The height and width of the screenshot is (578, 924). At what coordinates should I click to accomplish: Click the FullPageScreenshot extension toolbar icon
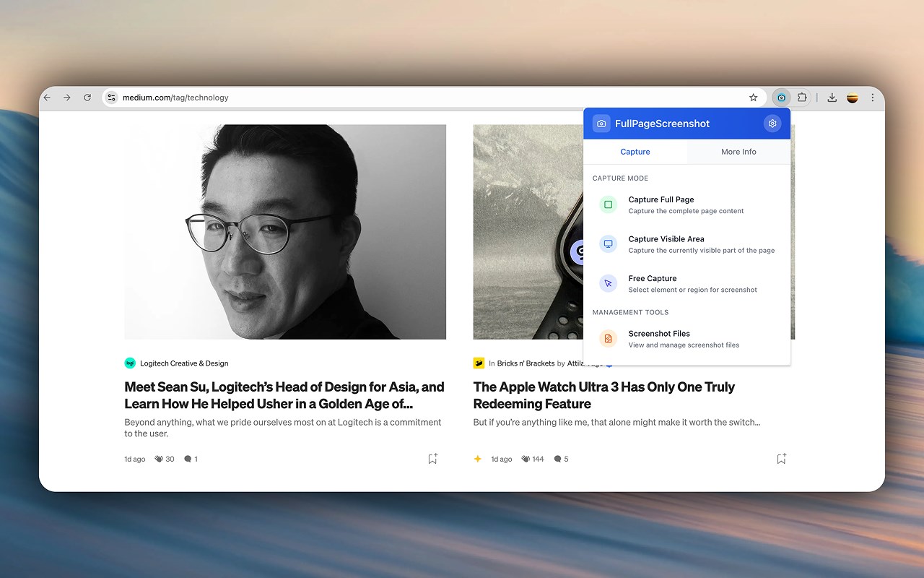[x=781, y=98]
